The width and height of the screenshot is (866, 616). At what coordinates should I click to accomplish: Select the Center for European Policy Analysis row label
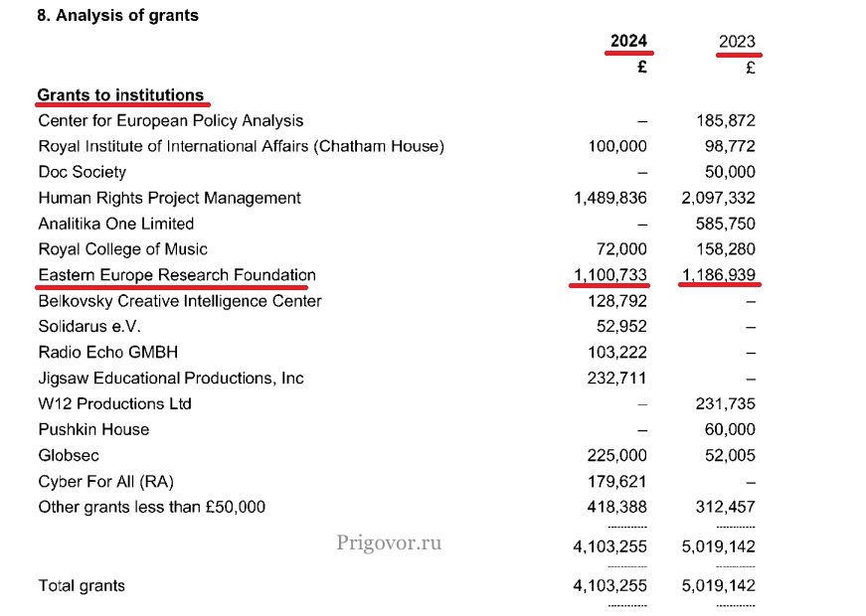(x=171, y=121)
